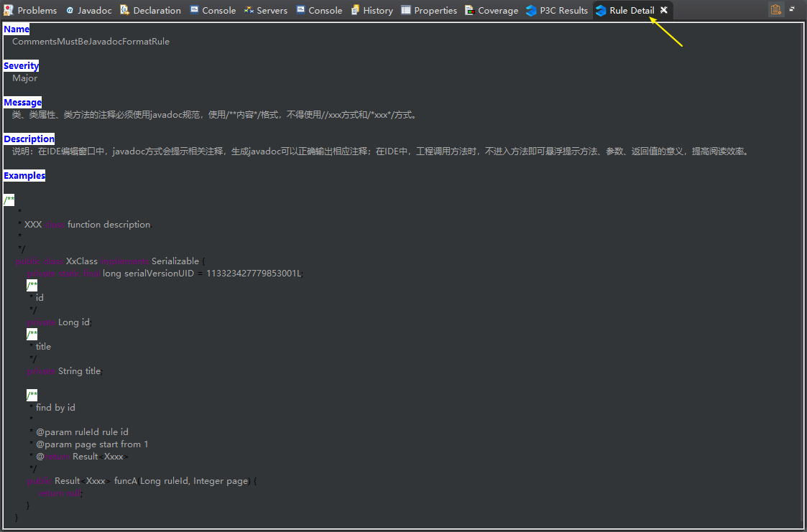Click the 'public class XxClass' declaration line

(x=111, y=261)
